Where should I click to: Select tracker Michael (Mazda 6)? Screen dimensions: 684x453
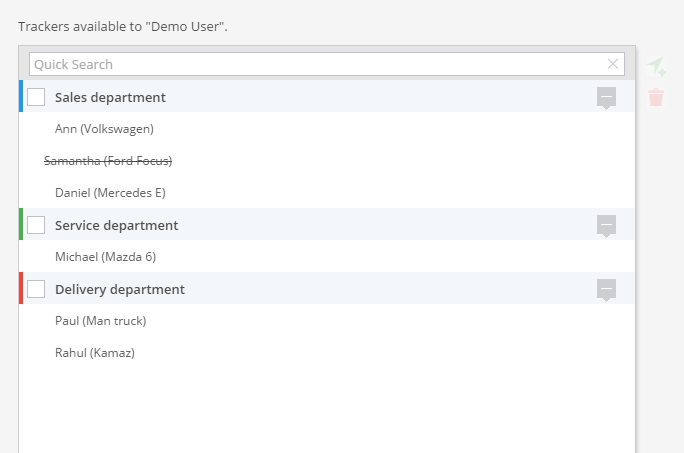[x=105, y=257]
